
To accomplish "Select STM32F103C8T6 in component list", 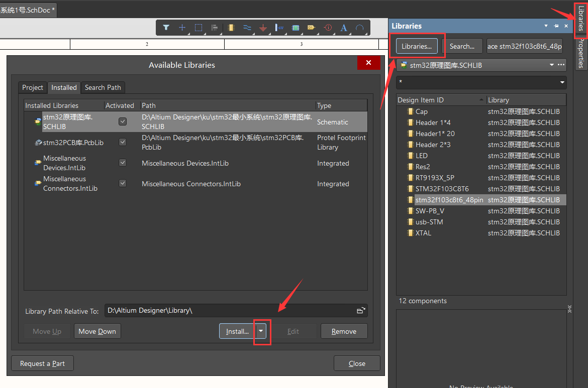I will [x=481, y=188].
